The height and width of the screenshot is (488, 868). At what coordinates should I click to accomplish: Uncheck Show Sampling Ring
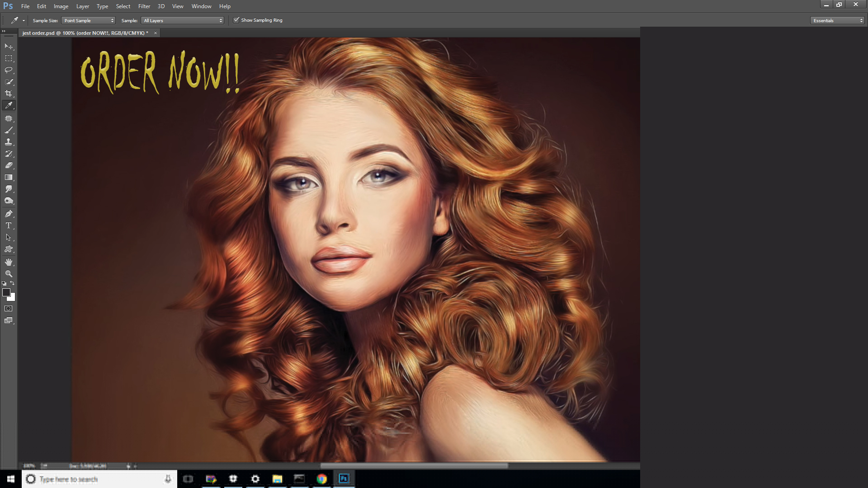236,20
